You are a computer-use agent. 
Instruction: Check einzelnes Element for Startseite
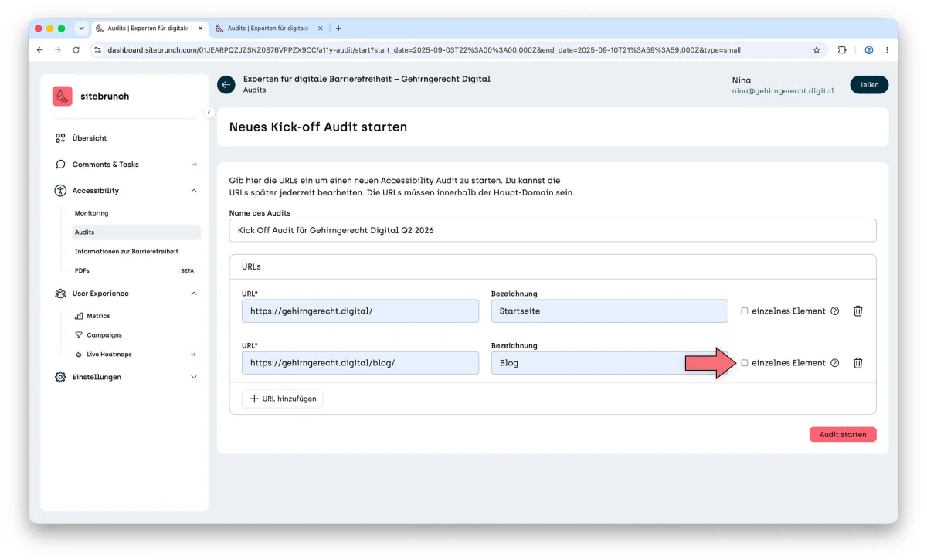coord(745,311)
